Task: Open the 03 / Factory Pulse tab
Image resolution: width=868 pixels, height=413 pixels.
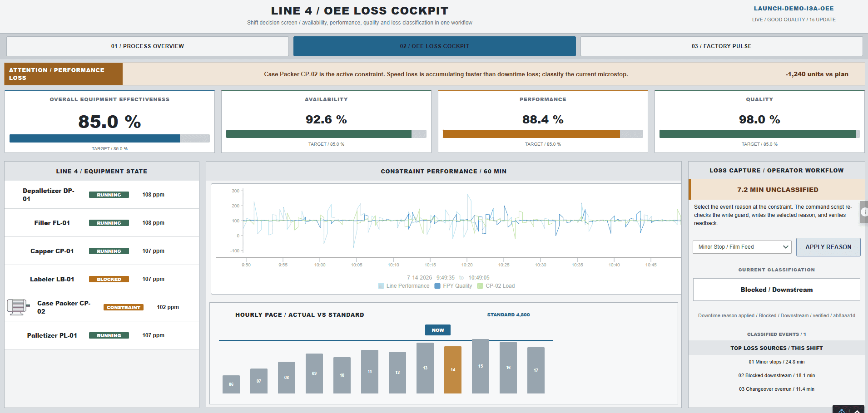Action: pos(721,46)
